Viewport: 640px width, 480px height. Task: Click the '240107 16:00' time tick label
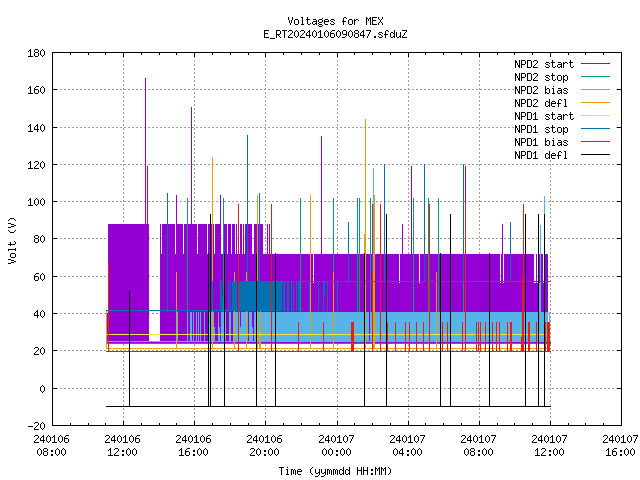pyautogui.click(x=620, y=446)
